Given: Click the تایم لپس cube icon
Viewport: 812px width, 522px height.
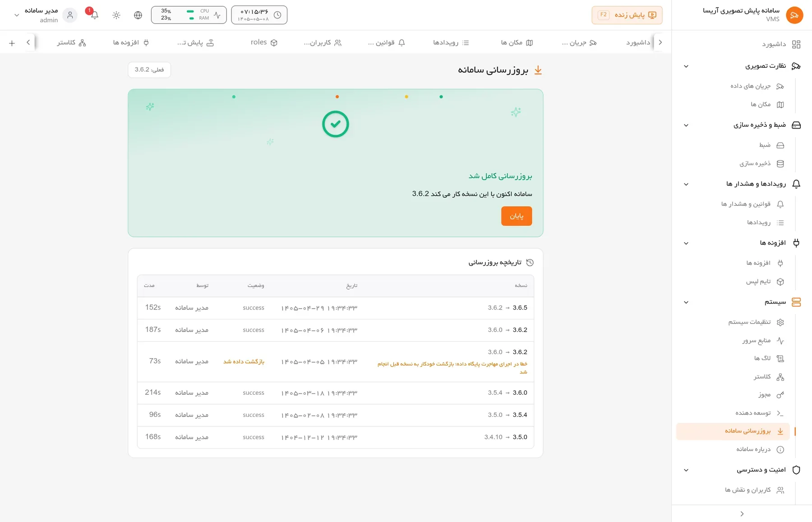Looking at the screenshot, I should (780, 282).
